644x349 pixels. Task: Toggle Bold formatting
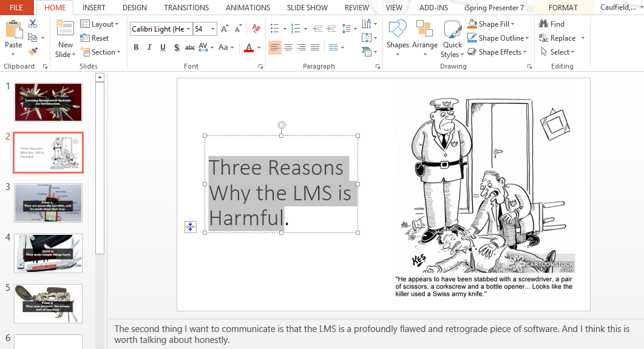click(x=136, y=47)
